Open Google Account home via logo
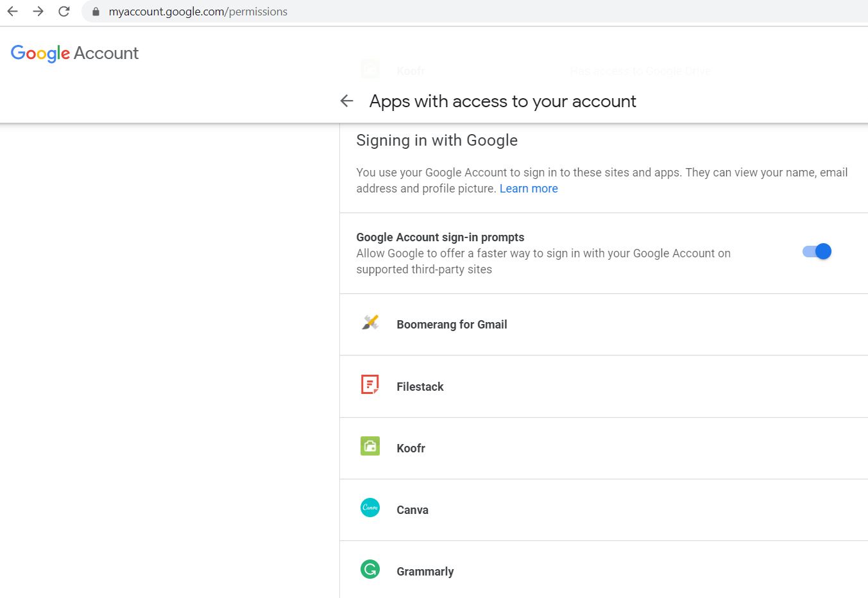Image resolution: width=868 pixels, height=598 pixels. coord(74,53)
